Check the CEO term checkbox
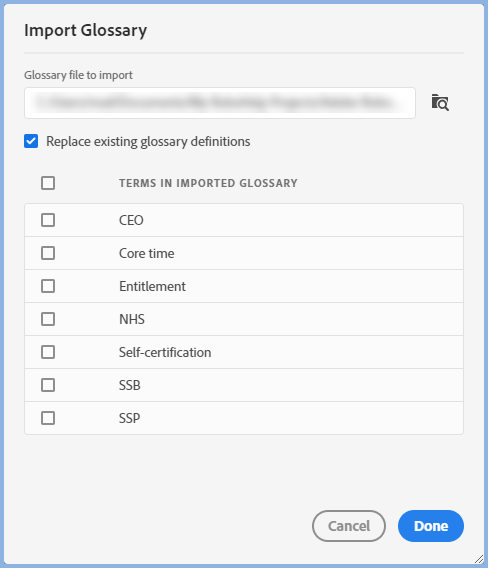 pos(48,220)
